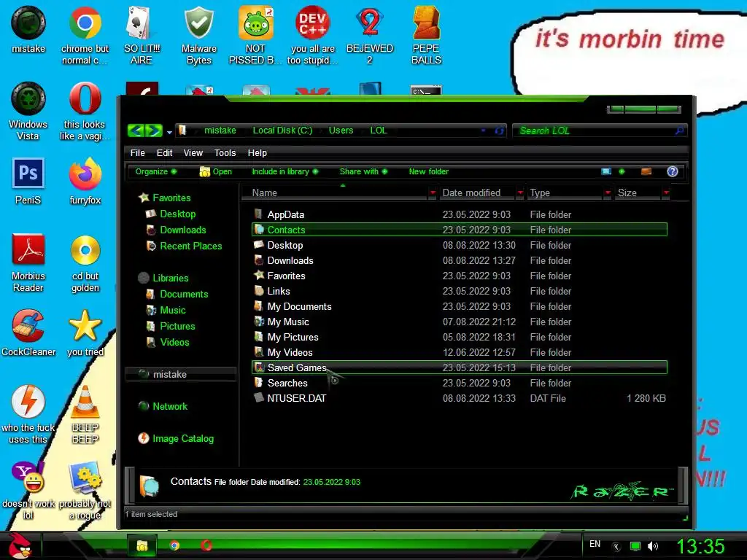Open Malware Bytes shield icon
The height and width of the screenshot is (560, 747).
pyautogui.click(x=198, y=34)
